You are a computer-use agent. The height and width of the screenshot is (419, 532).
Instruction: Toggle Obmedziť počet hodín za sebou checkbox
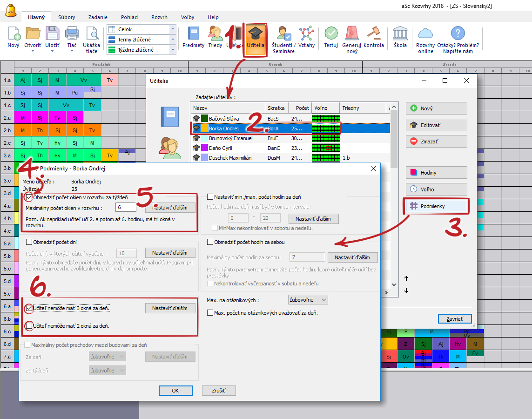(210, 242)
